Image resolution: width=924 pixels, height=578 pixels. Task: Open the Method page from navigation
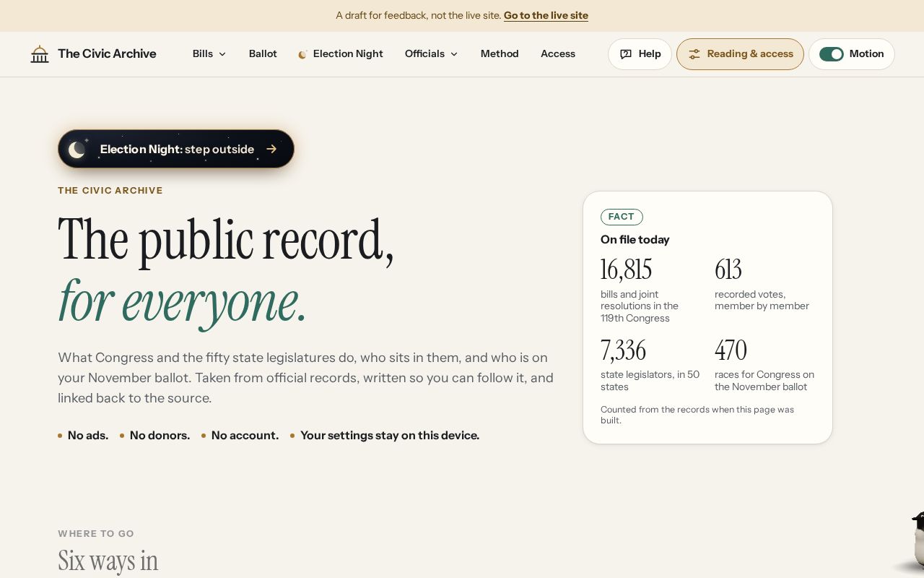click(500, 53)
